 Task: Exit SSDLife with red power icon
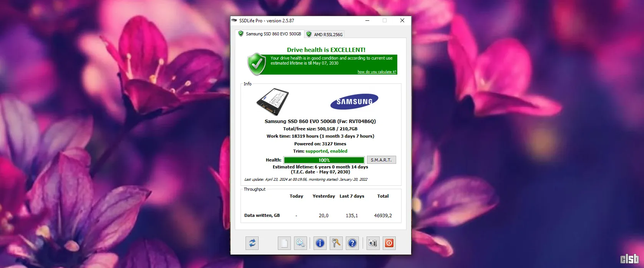[389, 243]
